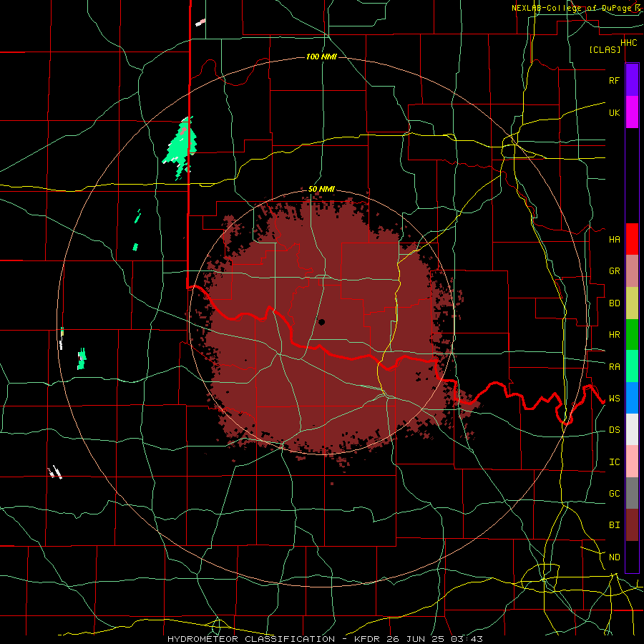This screenshot has height=644, width=644.
Task: Click the HA red legend swatch
Action: tap(632, 239)
